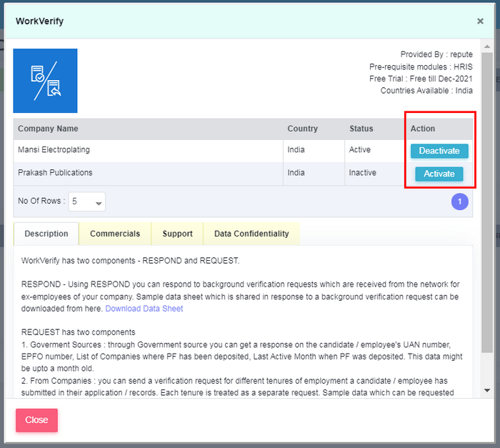Select the Prakash Publications company name cell

point(149,174)
